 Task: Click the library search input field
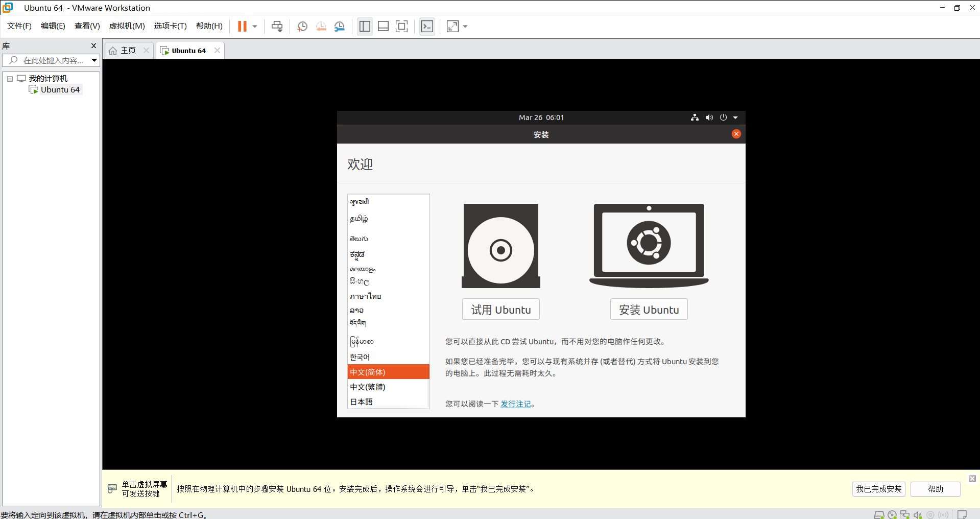coord(46,60)
